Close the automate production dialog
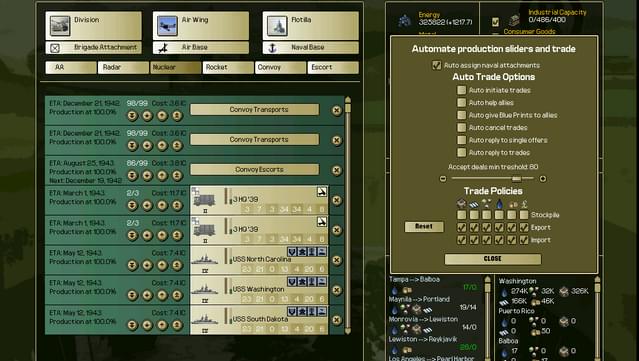 493,259
